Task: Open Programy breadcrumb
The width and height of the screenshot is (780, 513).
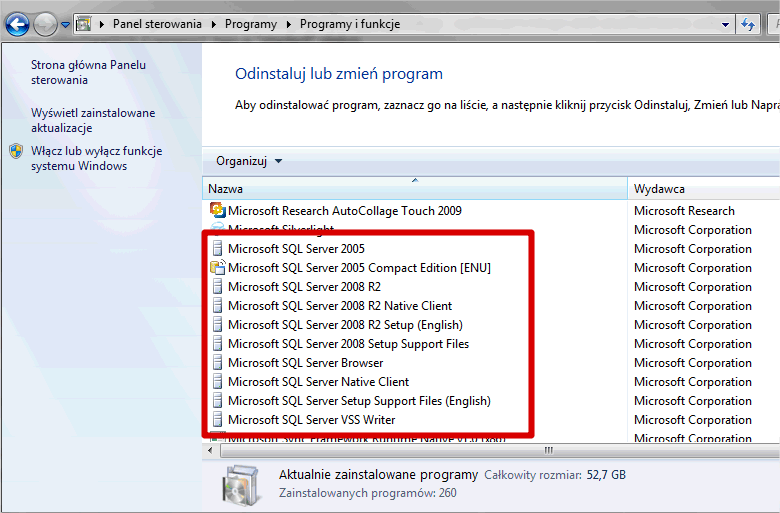Action: click(251, 24)
